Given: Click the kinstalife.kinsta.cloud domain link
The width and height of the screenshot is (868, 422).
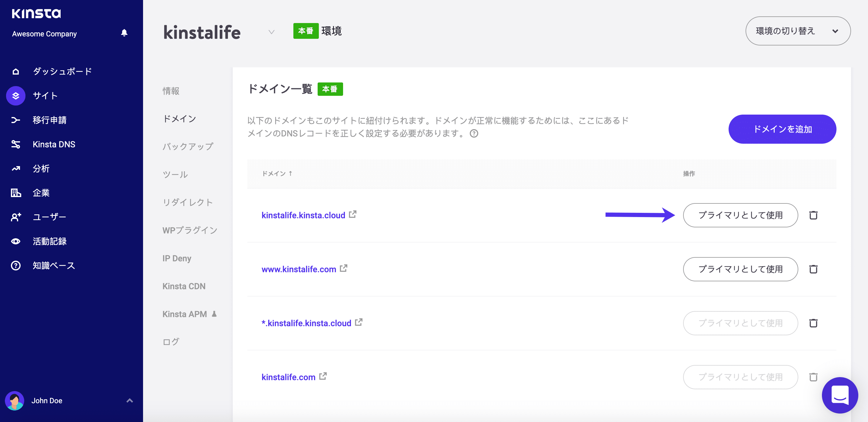Looking at the screenshot, I should (x=303, y=215).
